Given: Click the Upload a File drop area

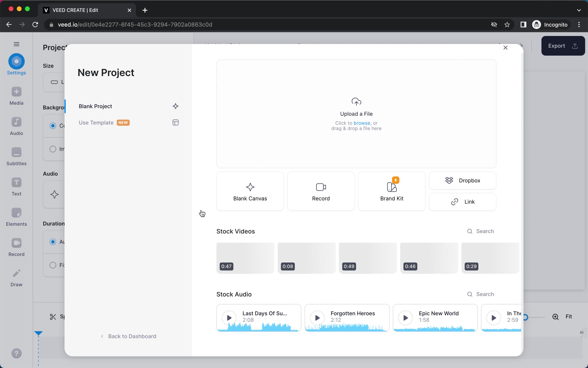Looking at the screenshot, I should tap(356, 114).
